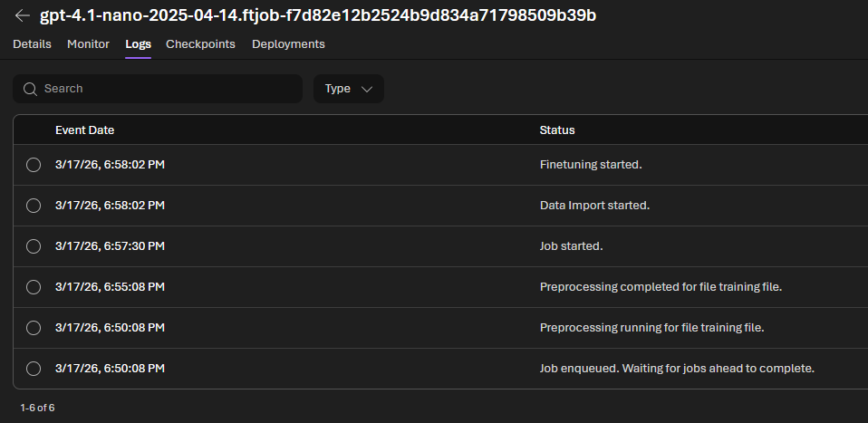This screenshot has width=868, height=423.
Task: Open the Deployments tab
Action: tap(288, 43)
